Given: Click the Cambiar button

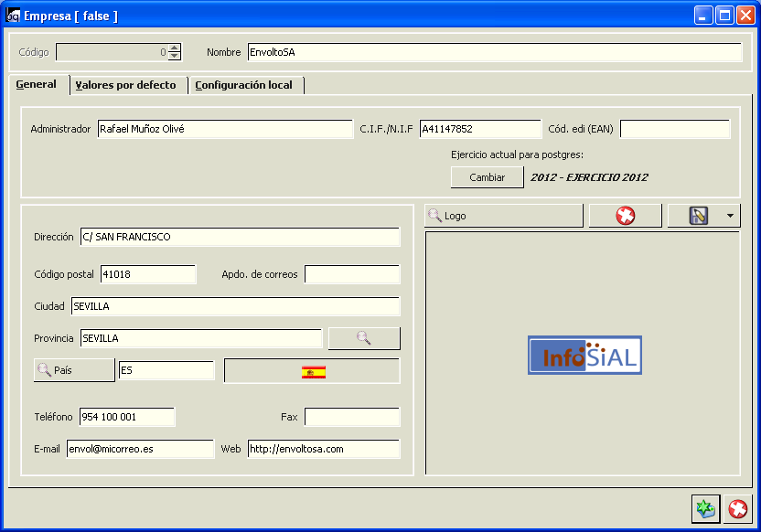Looking at the screenshot, I should (488, 177).
